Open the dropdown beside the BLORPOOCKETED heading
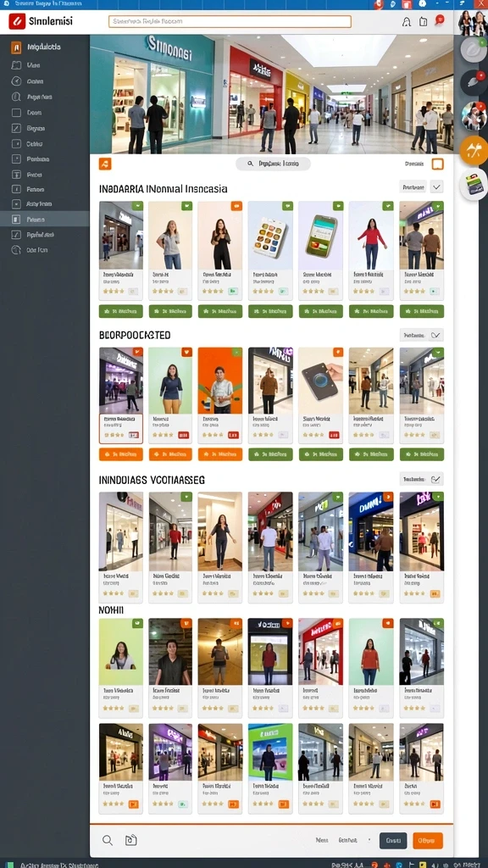Viewport: 488px width, 868px height. [422, 335]
